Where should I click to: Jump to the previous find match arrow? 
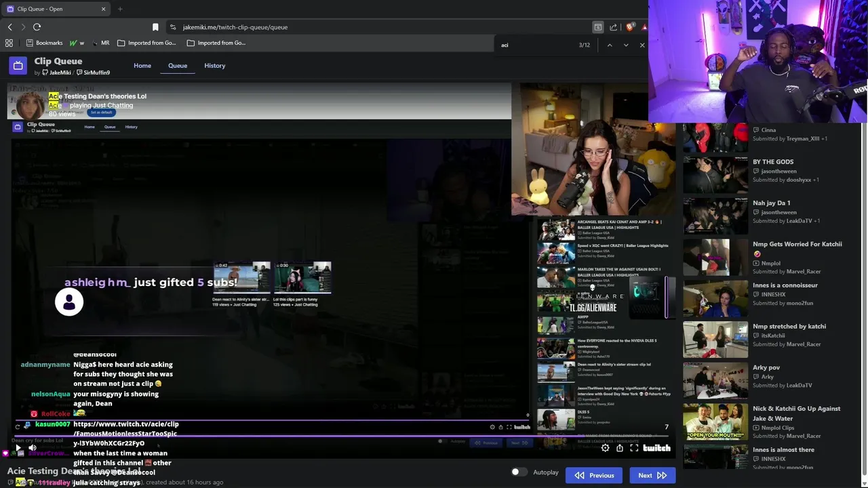coord(610,45)
